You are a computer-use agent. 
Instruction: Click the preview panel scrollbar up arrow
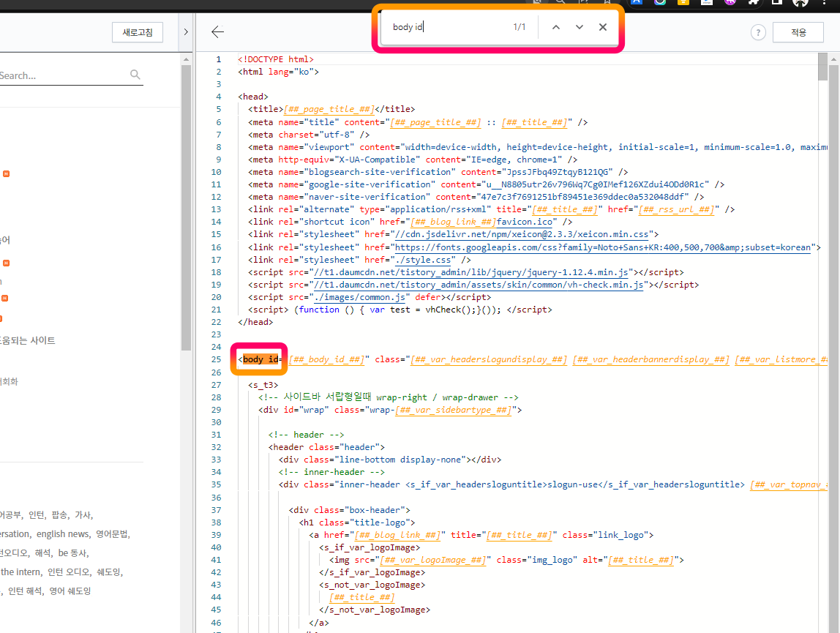point(186,59)
